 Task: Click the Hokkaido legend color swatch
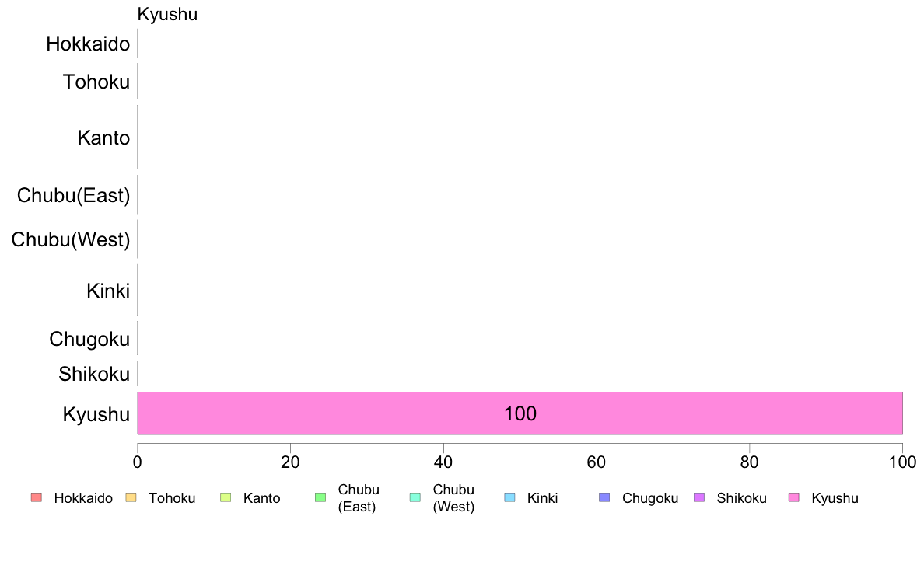pyautogui.click(x=37, y=497)
